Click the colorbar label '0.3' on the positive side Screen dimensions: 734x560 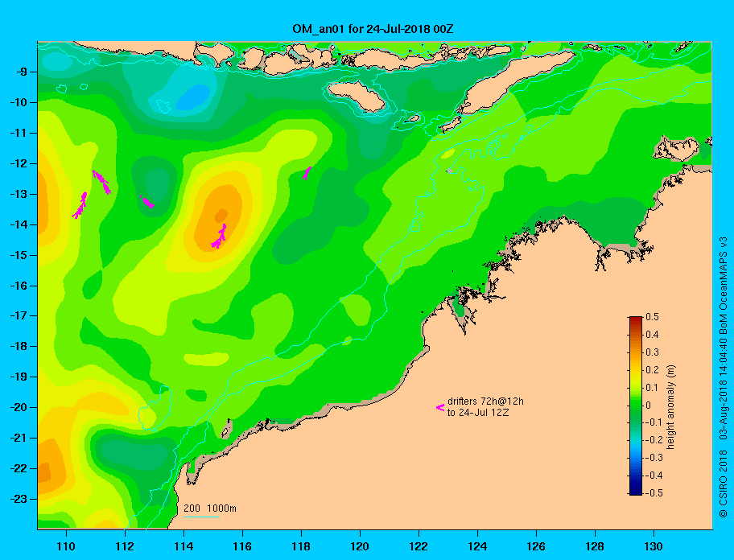tap(652, 352)
